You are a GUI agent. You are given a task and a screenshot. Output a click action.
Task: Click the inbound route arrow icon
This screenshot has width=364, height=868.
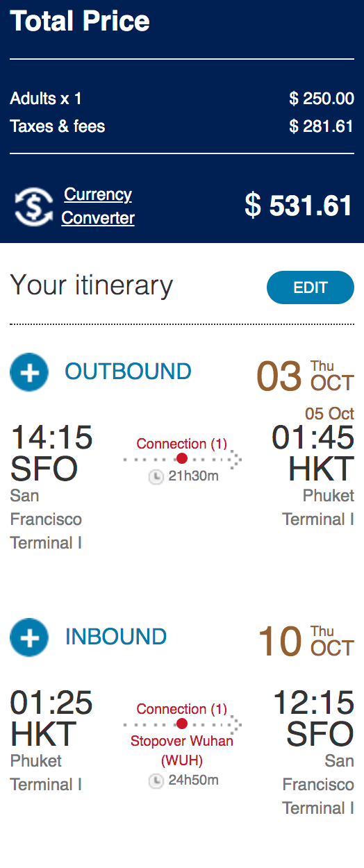(x=235, y=724)
